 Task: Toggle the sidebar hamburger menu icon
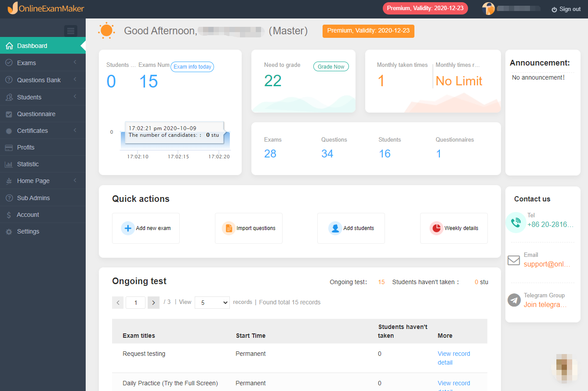(x=71, y=31)
